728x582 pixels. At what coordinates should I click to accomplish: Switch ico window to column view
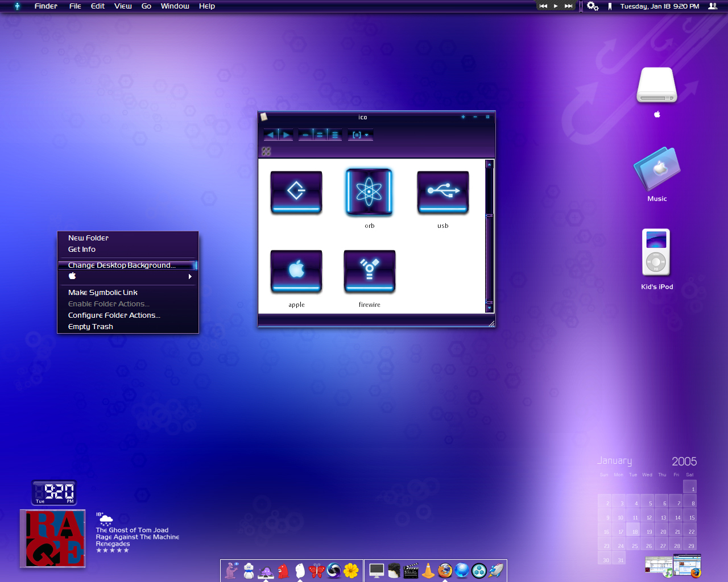[x=335, y=135]
